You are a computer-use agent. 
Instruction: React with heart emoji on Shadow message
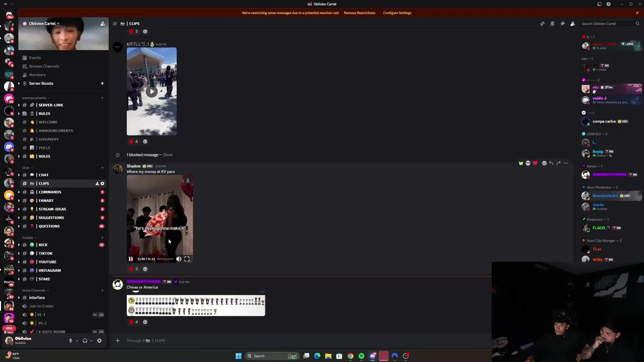(x=535, y=163)
